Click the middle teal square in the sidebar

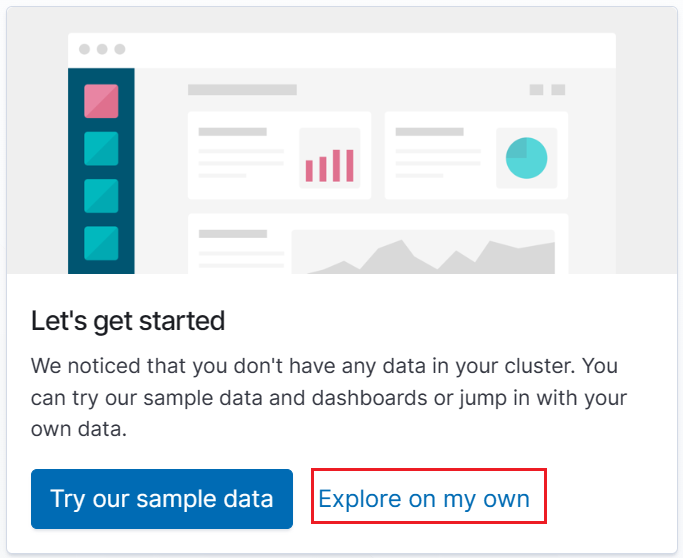point(101,196)
